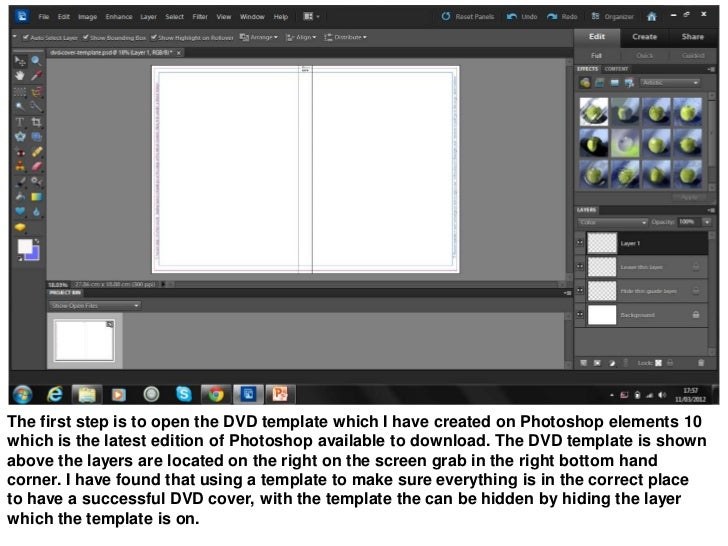
Task: Select the Clone Stamp tool
Action: (20, 166)
